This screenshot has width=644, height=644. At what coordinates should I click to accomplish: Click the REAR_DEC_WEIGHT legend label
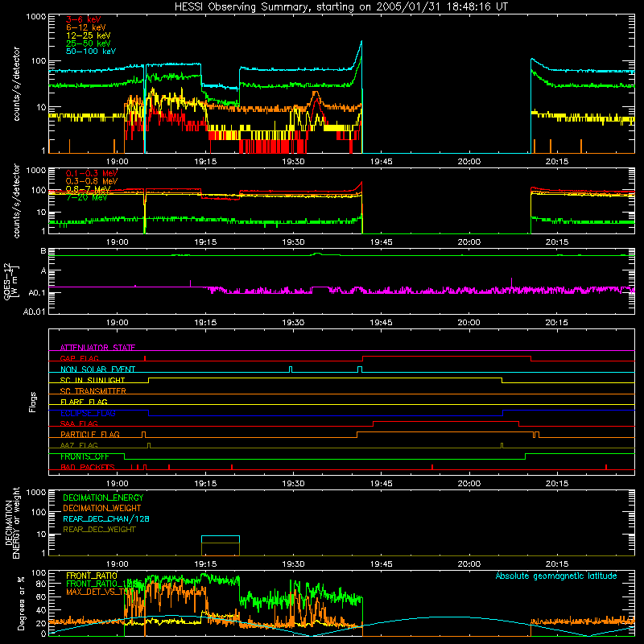pos(99,530)
